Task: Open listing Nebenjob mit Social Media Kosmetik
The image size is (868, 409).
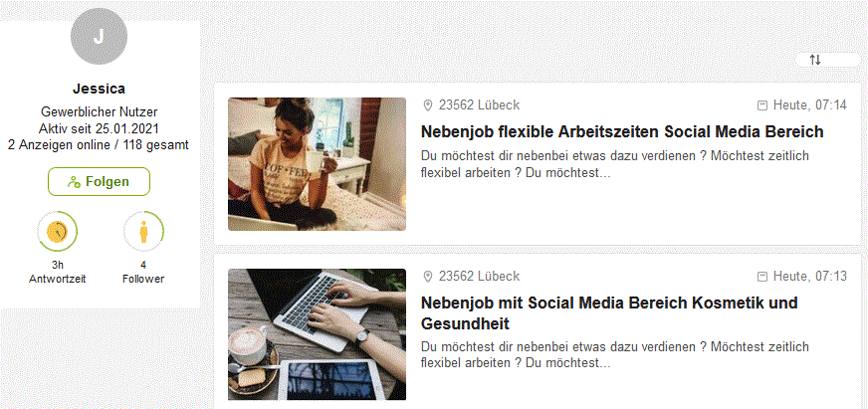Action: point(609,312)
